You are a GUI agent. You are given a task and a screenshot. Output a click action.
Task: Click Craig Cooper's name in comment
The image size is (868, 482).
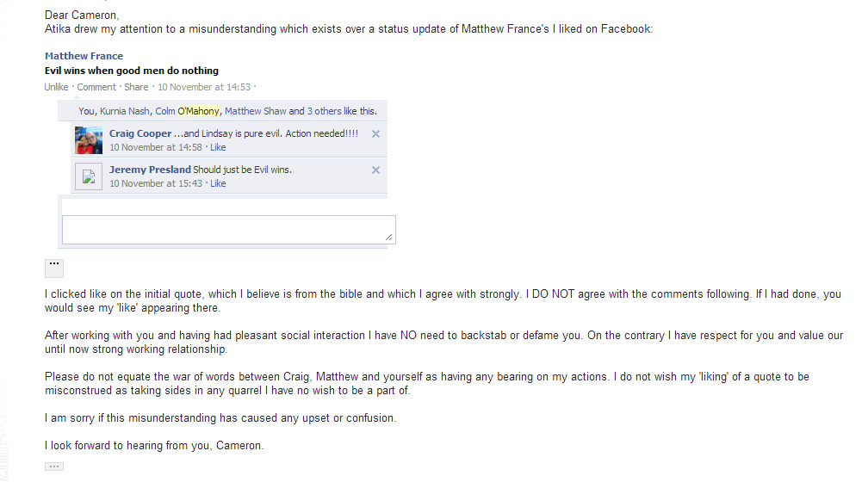[x=140, y=133]
